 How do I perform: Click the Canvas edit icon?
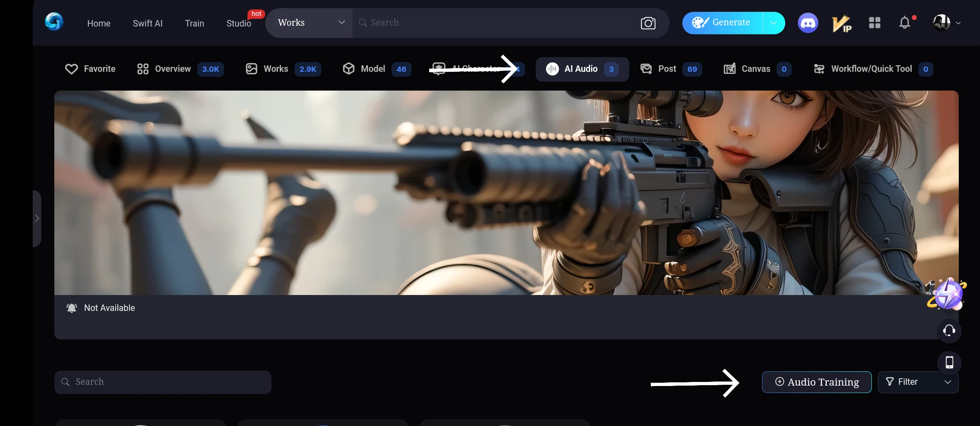[730, 69]
